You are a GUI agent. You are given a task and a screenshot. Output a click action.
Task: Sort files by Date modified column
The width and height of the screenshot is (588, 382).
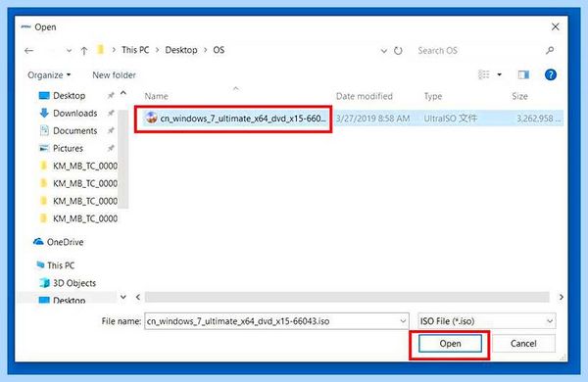click(x=365, y=96)
